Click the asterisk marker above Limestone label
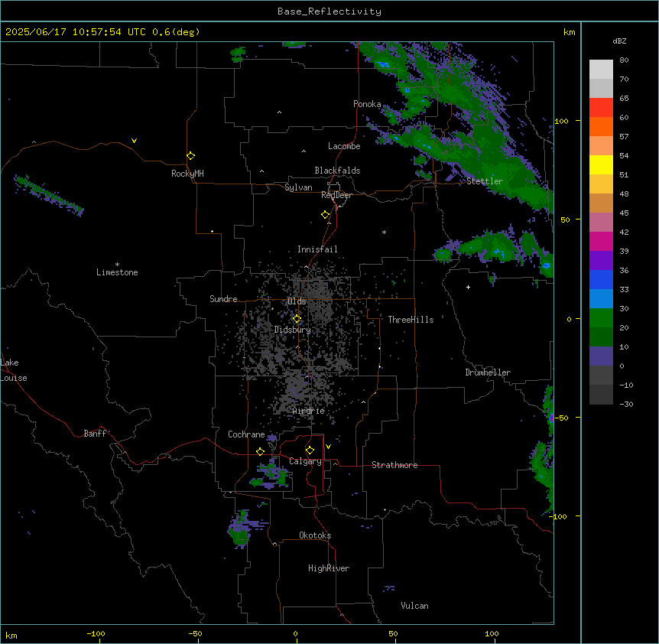The width and height of the screenshot is (659, 644). 117,265
